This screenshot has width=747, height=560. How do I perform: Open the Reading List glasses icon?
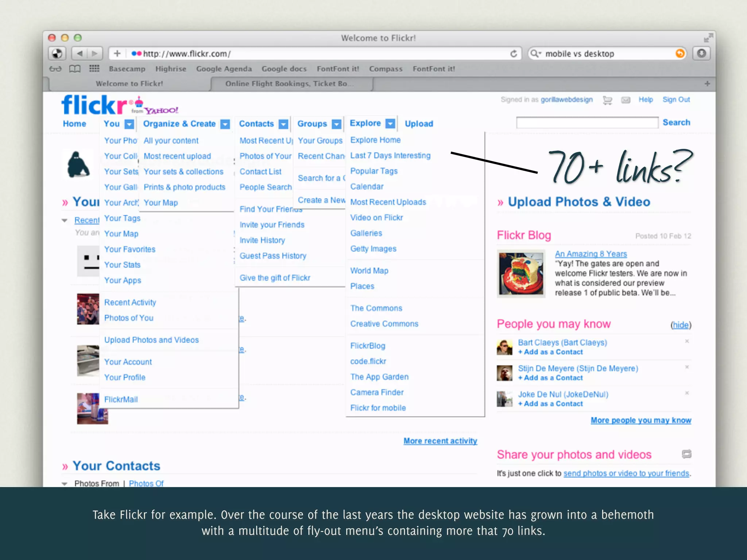click(55, 69)
